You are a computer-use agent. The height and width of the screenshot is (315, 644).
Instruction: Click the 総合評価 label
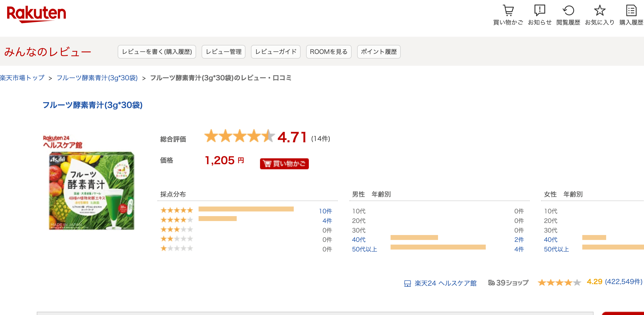coord(173,139)
